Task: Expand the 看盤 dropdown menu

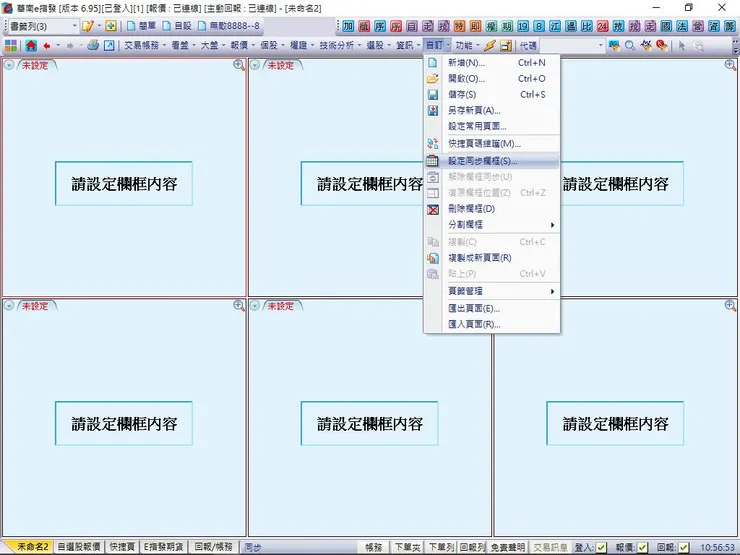Action: tap(183, 46)
